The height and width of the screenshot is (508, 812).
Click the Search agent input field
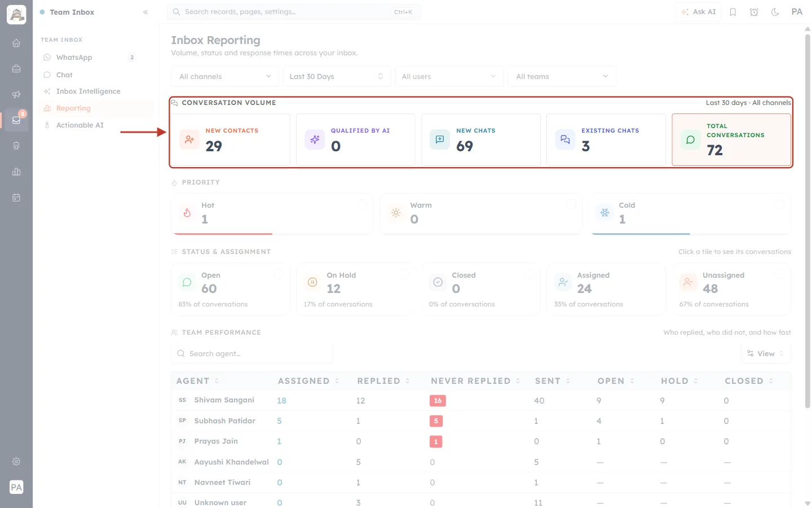coord(252,353)
